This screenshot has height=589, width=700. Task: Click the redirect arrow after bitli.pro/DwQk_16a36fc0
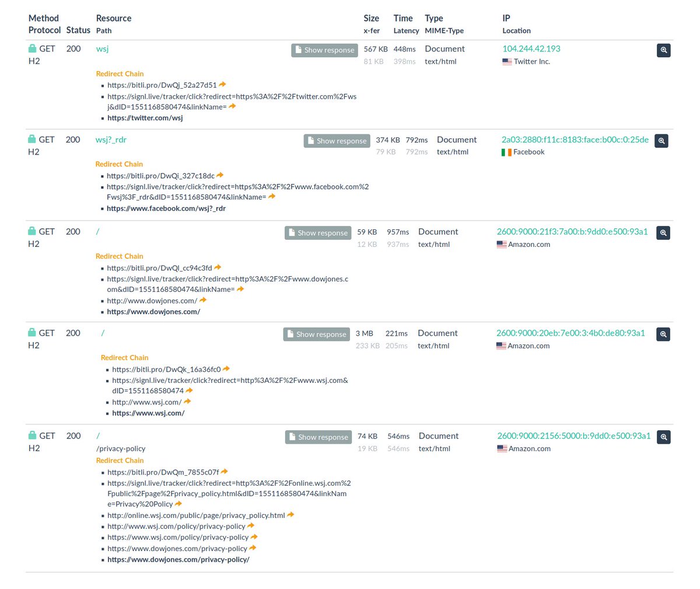[x=226, y=369]
